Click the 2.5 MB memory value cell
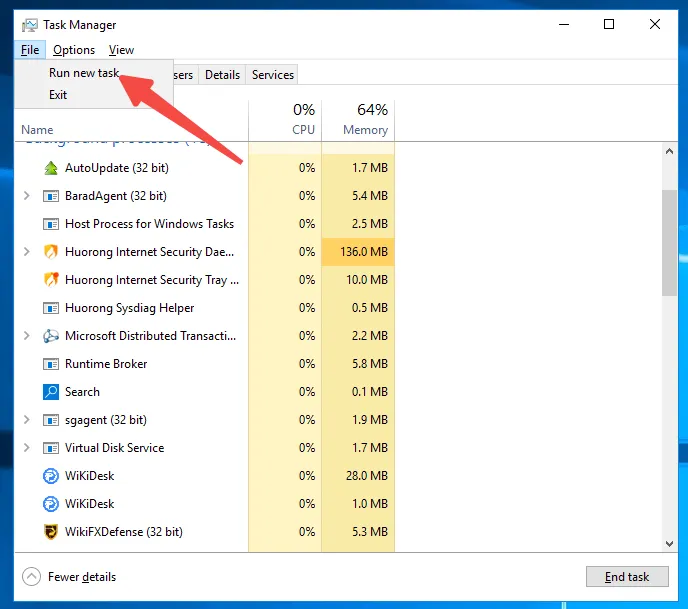The image size is (688, 609). pos(358,224)
